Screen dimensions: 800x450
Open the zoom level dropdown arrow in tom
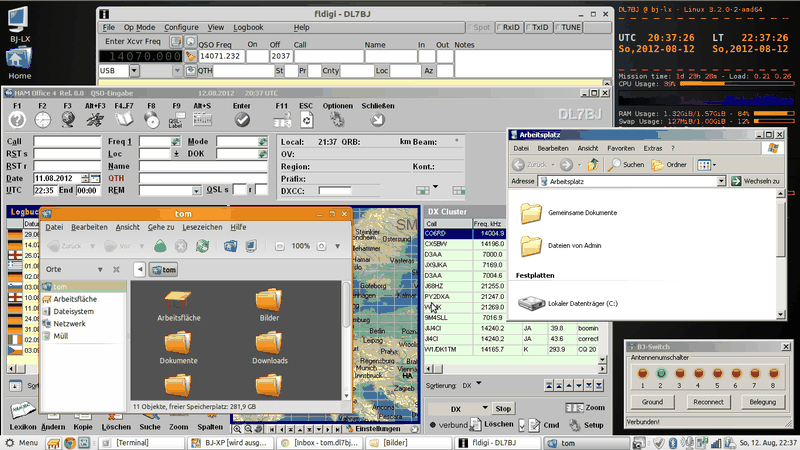pos(337,246)
